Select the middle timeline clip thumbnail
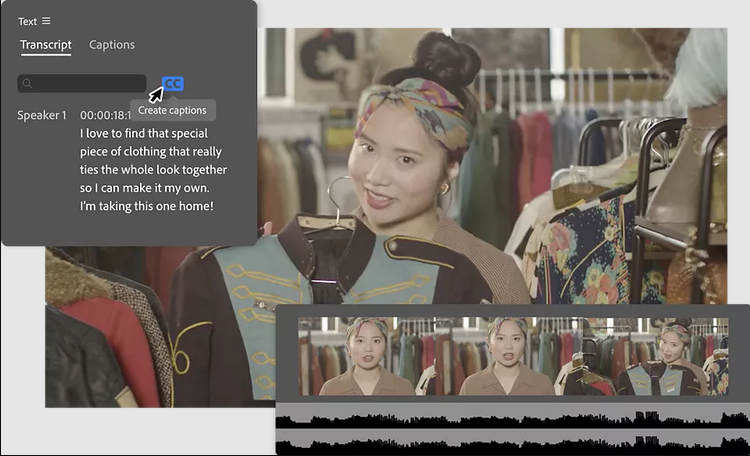Image resolution: width=750 pixels, height=456 pixels. click(508, 357)
